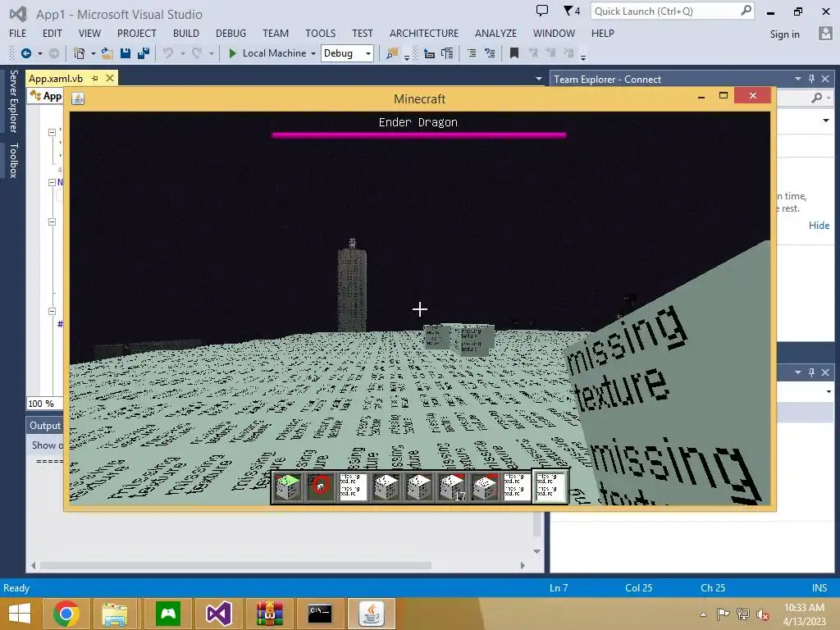Click the Team Explorer search magnifier icon
840x630 pixels.
(816, 98)
